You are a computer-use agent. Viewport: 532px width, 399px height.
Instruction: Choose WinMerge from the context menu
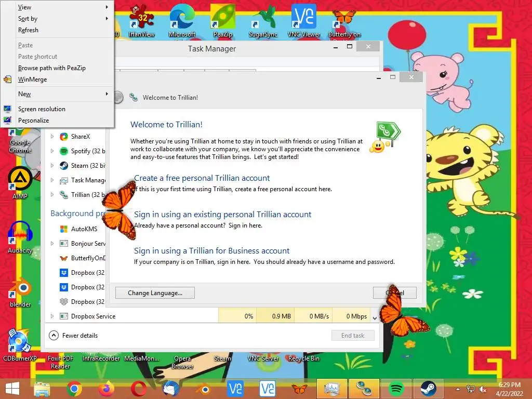[x=57, y=79]
